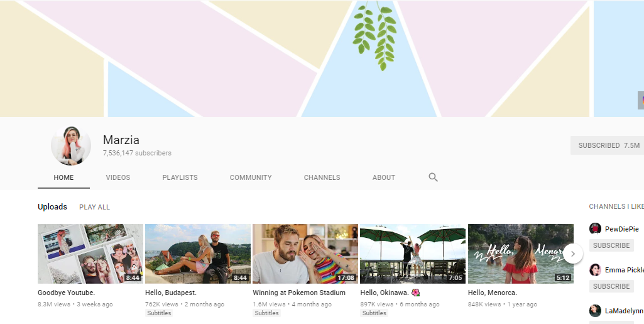Open the Goodbye Youtube video thumbnail
Screen dimensions: 644x324
pyautogui.click(x=90, y=254)
